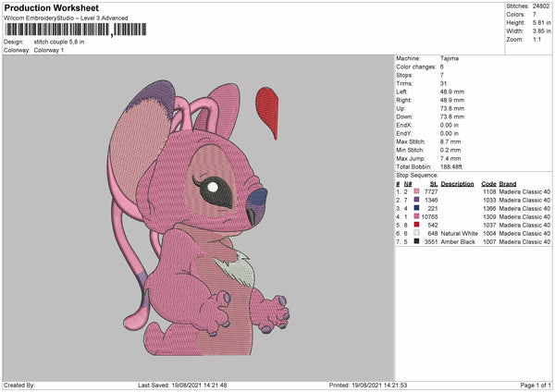Click the Height value 5.81 in
Screen dimensions: 555x392
pyautogui.click(x=541, y=22)
